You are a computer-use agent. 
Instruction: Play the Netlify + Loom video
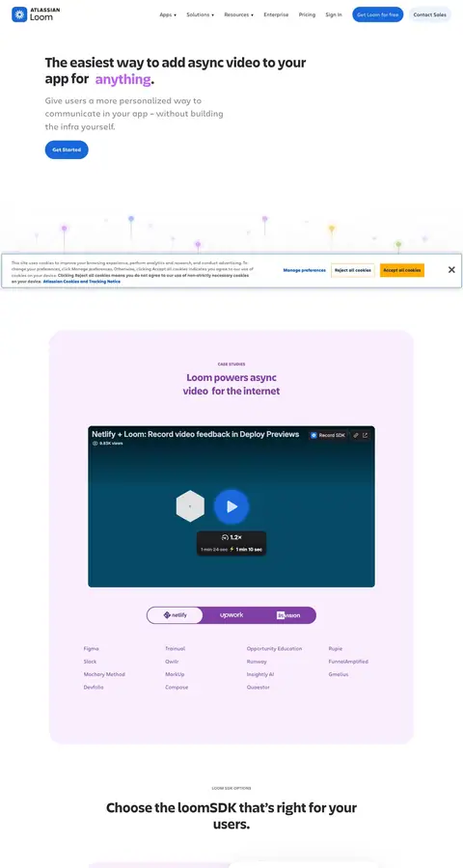[x=231, y=506]
